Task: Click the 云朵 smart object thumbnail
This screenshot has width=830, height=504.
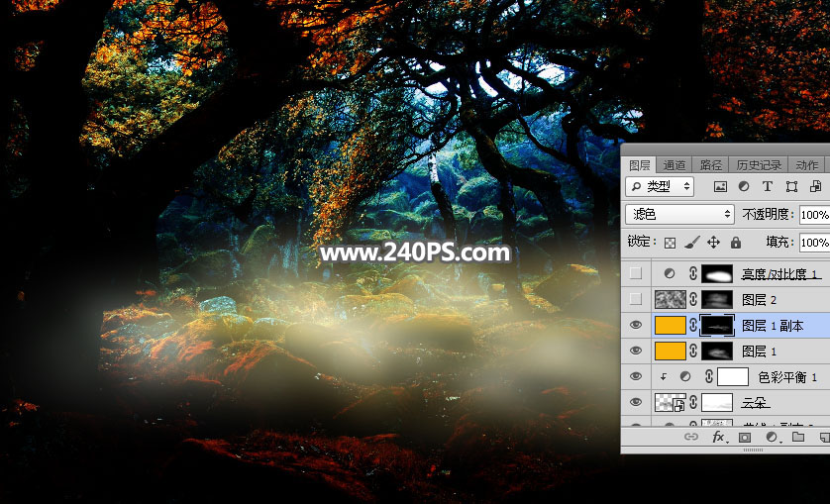Action: click(671, 403)
